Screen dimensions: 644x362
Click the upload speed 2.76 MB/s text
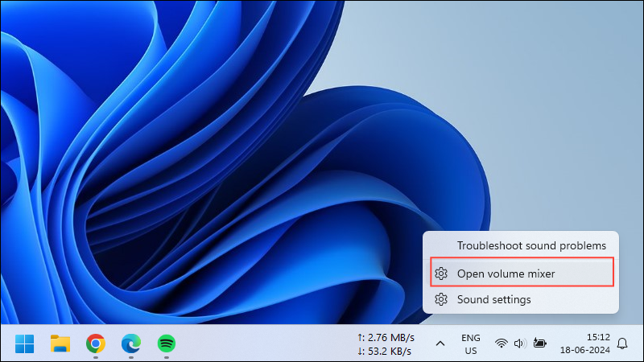386,338
